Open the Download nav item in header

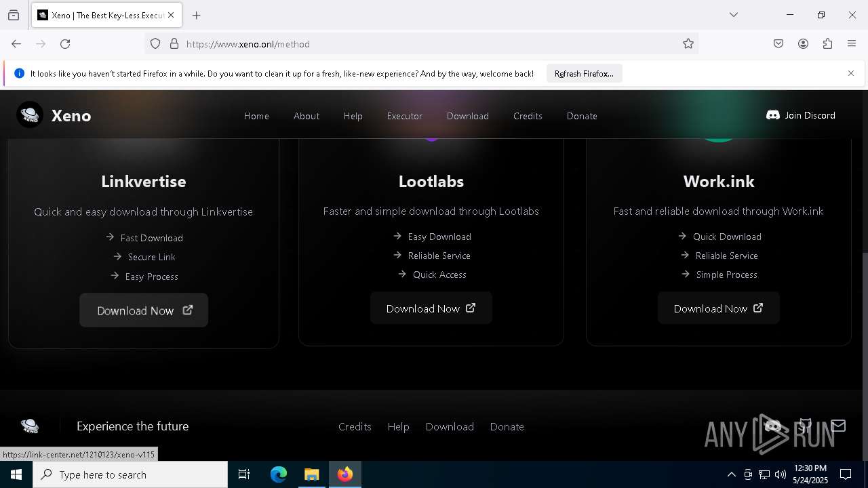(x=468, y=116)
